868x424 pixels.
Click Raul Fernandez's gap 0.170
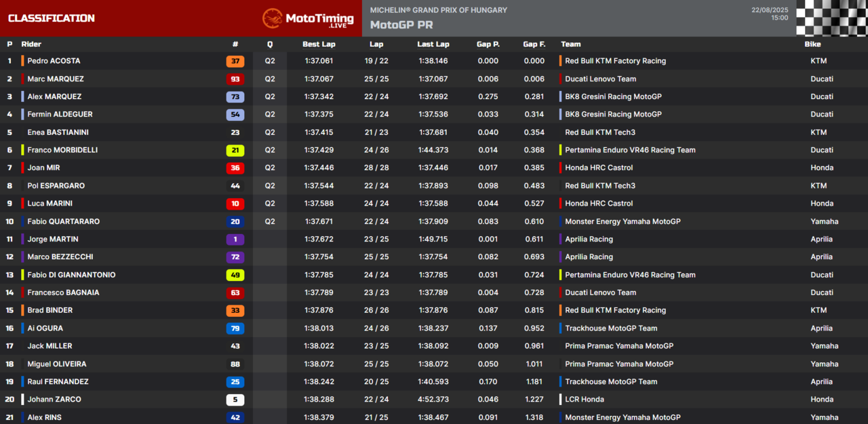coord(488,381)
